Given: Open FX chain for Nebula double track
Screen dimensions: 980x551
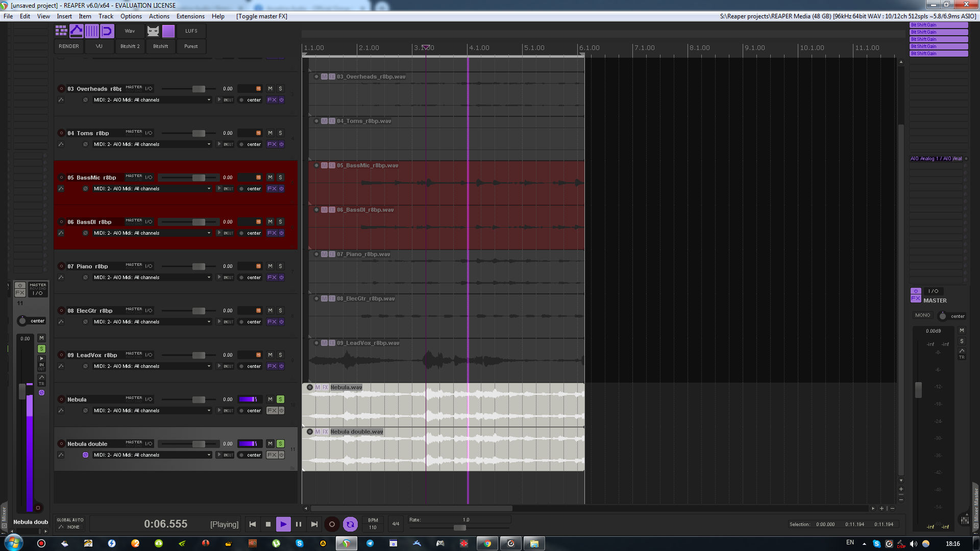Looking at the screenshot, I should point(272,455).
